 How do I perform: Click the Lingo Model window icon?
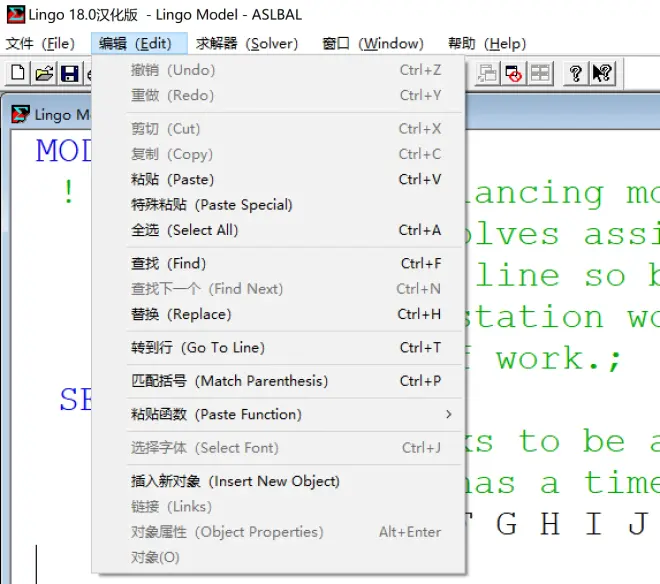pos(20,114)
